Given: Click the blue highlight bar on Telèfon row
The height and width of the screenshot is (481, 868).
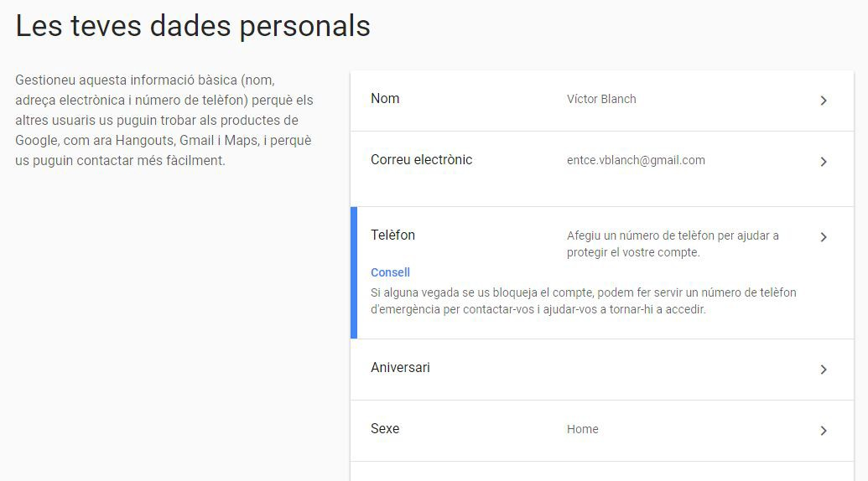Looking at the screenshot, I should 354,272.
